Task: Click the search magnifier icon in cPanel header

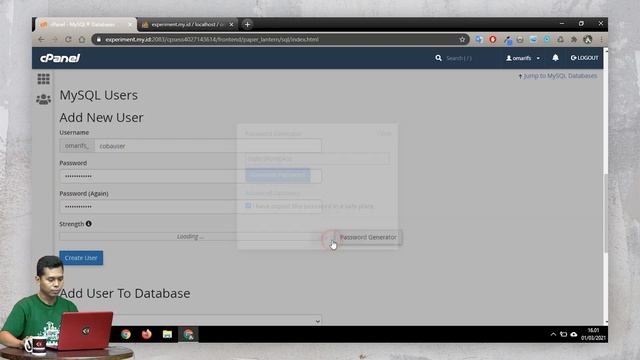Action: [438, 58]
